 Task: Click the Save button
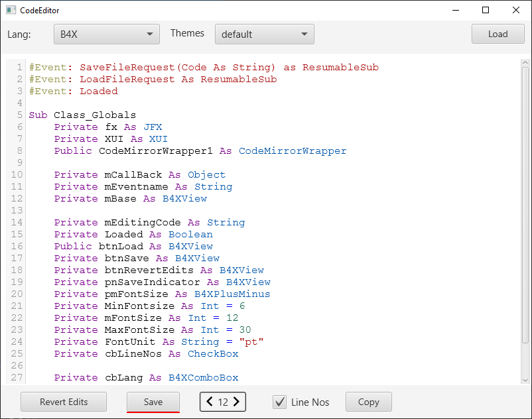pyautogui.click(x=153, y=402)
